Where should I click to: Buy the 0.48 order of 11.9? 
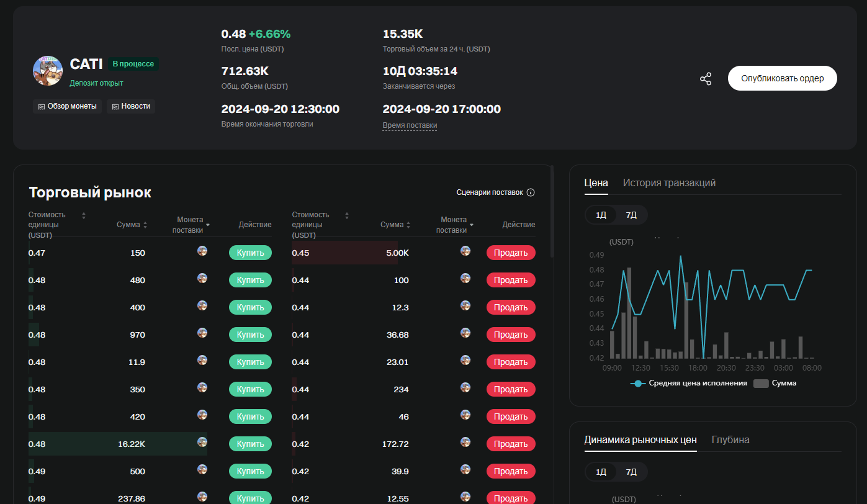pyautogui.click(x=250, y=362)
